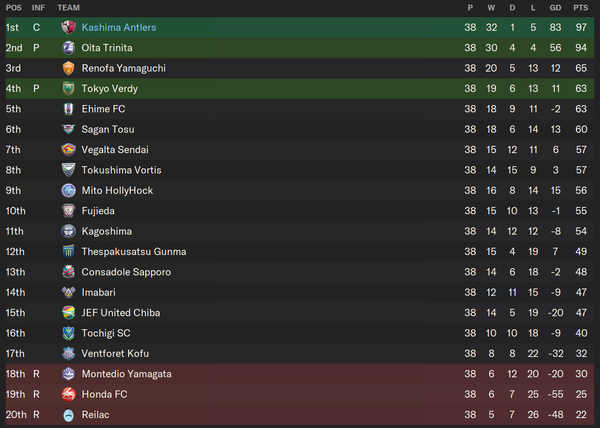Click the Mito HollyHock round badge

68,190
